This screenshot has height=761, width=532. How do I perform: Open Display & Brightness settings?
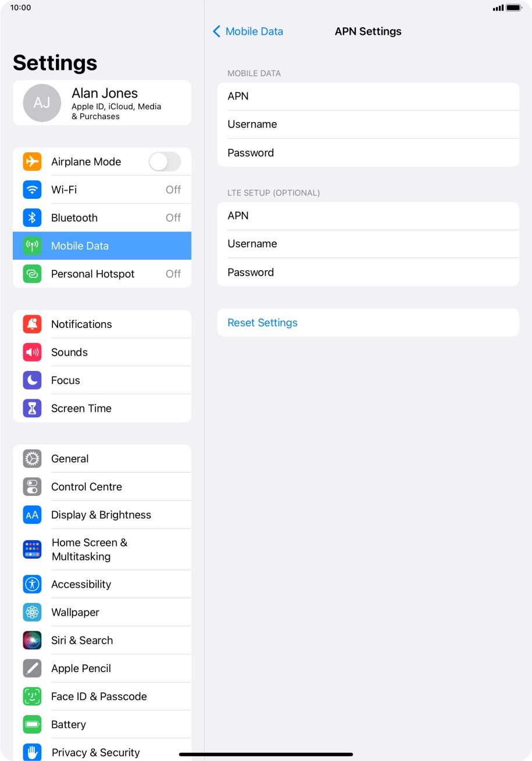tap(102, 515)
